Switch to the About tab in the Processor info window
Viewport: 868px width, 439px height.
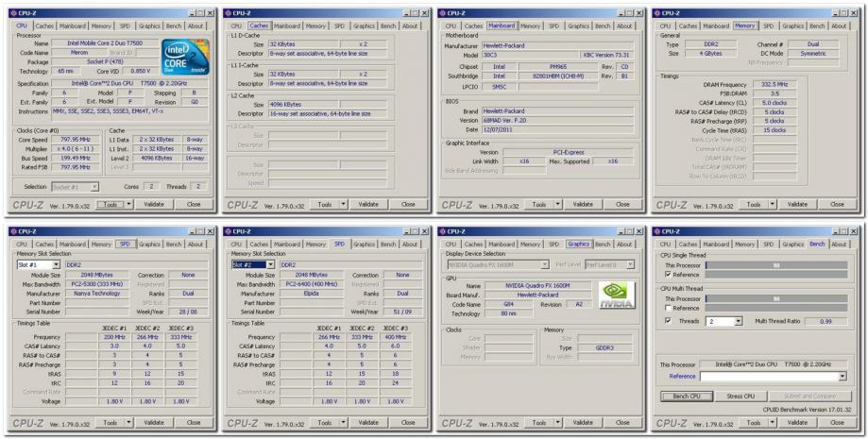click(x=196, y=26)
